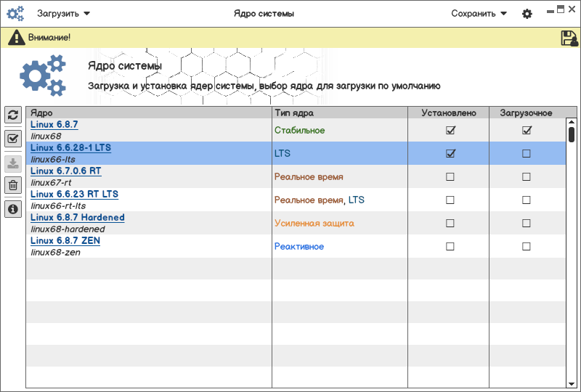Viewport: 581px width, 392px height.
Task: Click the refresh kernel list icon
Action: pyautogui.click(x=12, y=115)
